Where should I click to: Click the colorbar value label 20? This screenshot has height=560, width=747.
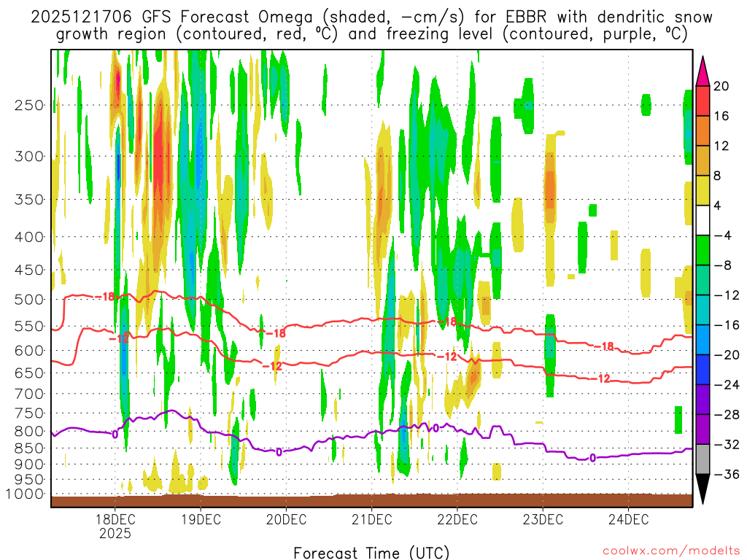pos(721,86)
